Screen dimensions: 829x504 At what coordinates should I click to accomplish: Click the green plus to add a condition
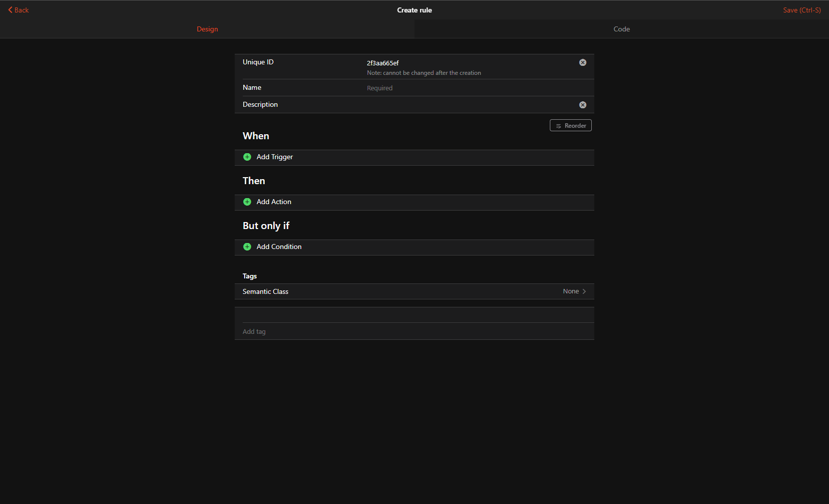[x=247, y=247]
